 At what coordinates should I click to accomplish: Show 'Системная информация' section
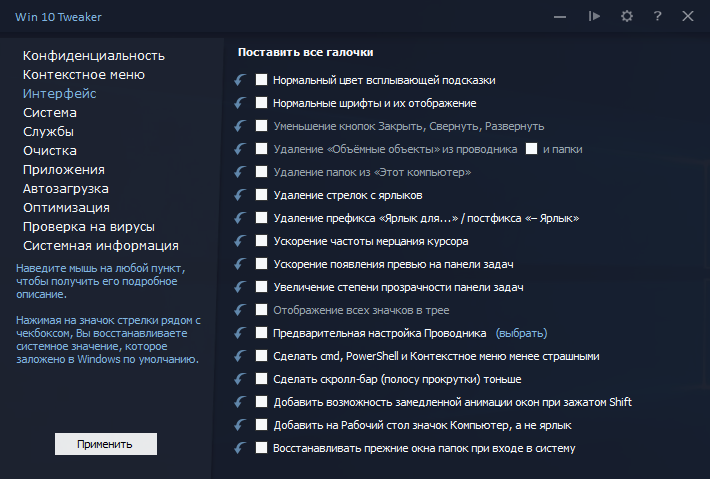[x=101, y=246]
